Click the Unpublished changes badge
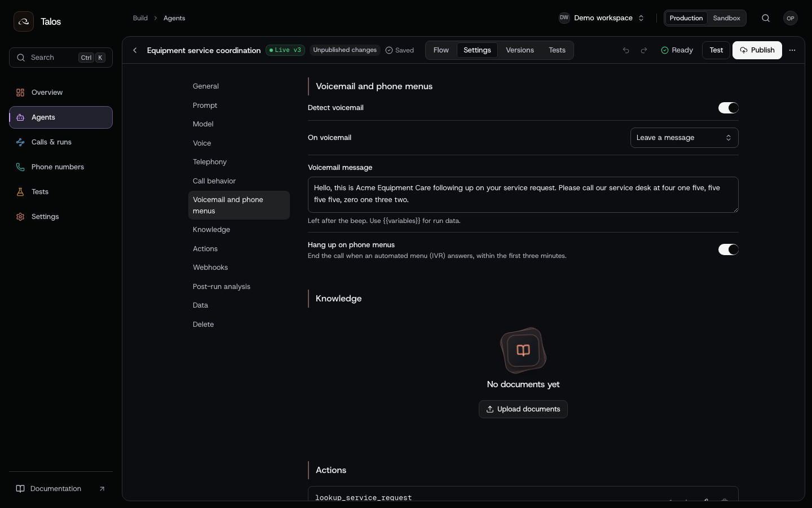 tap(345, 50)
